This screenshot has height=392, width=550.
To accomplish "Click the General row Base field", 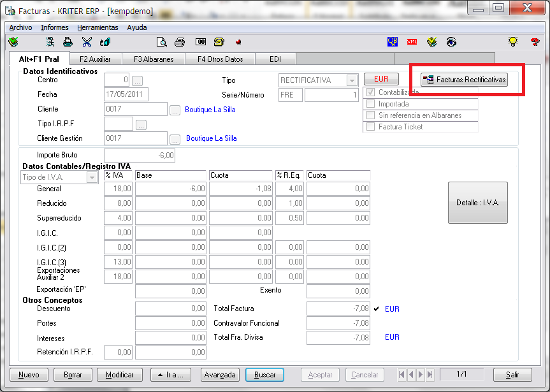I will pyautogui.click(x=171, y=189).
